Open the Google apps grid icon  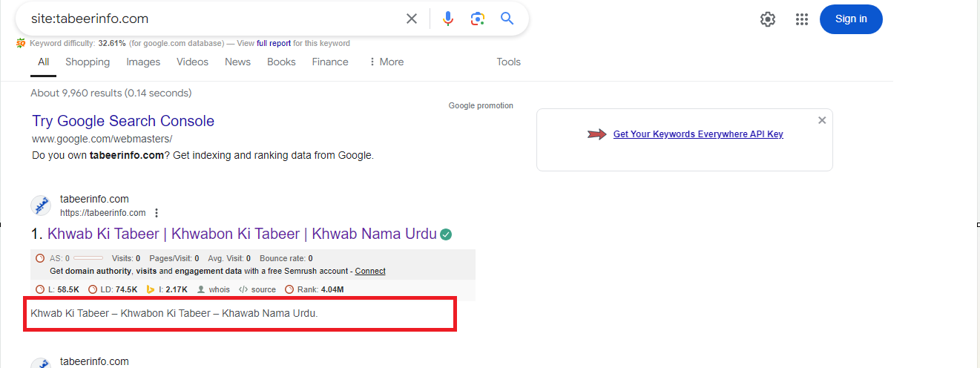[x=802, y=19]
